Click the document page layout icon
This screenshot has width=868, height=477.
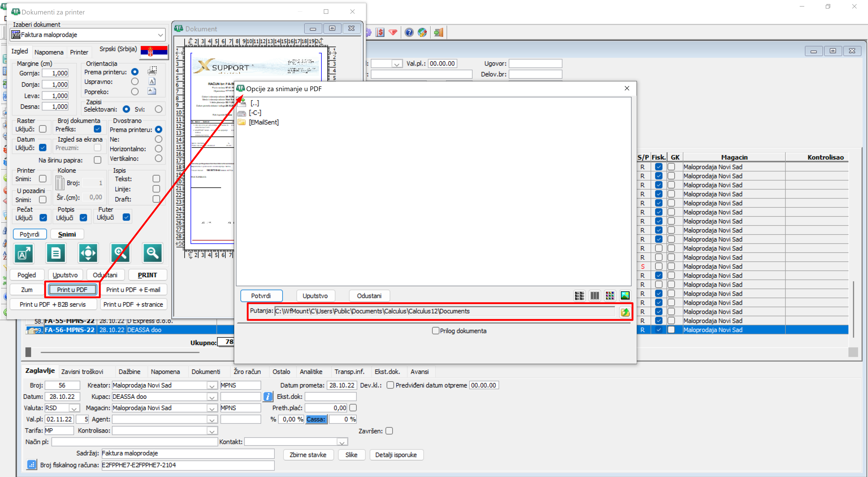(x=56, y=253)
